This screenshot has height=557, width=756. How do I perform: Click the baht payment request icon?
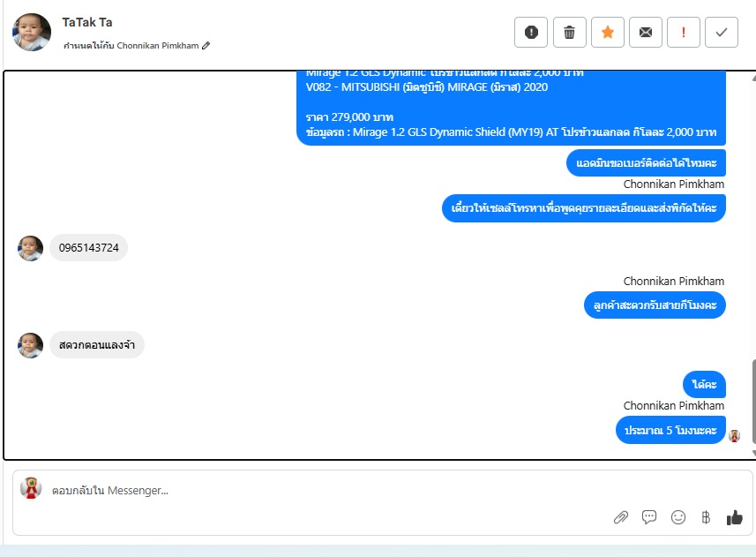pyautogui.click(x=706, y=517)
